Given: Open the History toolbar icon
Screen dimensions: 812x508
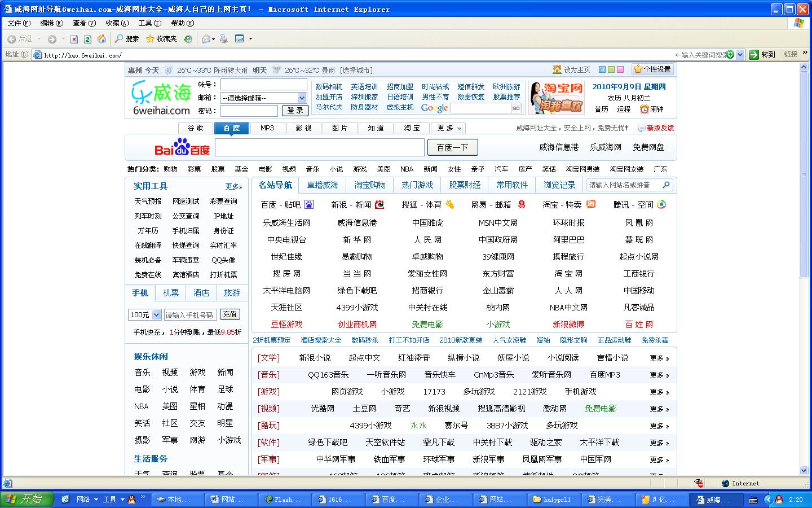Looking at the screenshot, I should coord(188,39).
